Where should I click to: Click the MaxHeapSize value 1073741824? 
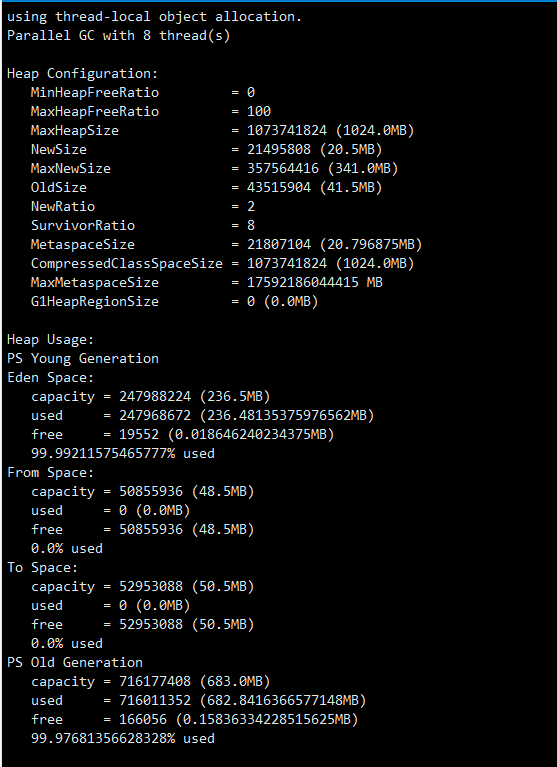point(287,131)
